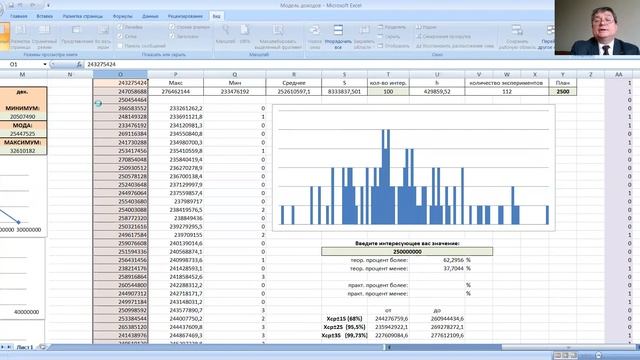Open a New Window (Новое окно)
Image resolution: width=640 pixels, height=360 pixels.
click(315, 36)
